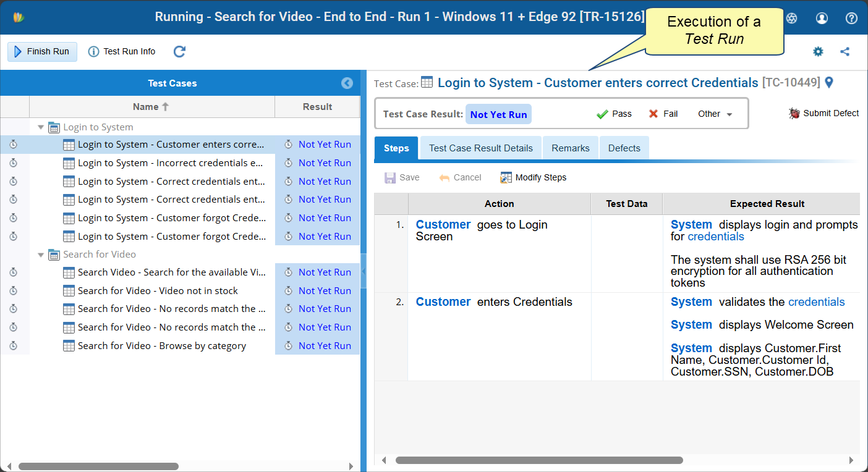Open the Defects tab
This screenshot has height=472, width=868.
pos(624,148)
